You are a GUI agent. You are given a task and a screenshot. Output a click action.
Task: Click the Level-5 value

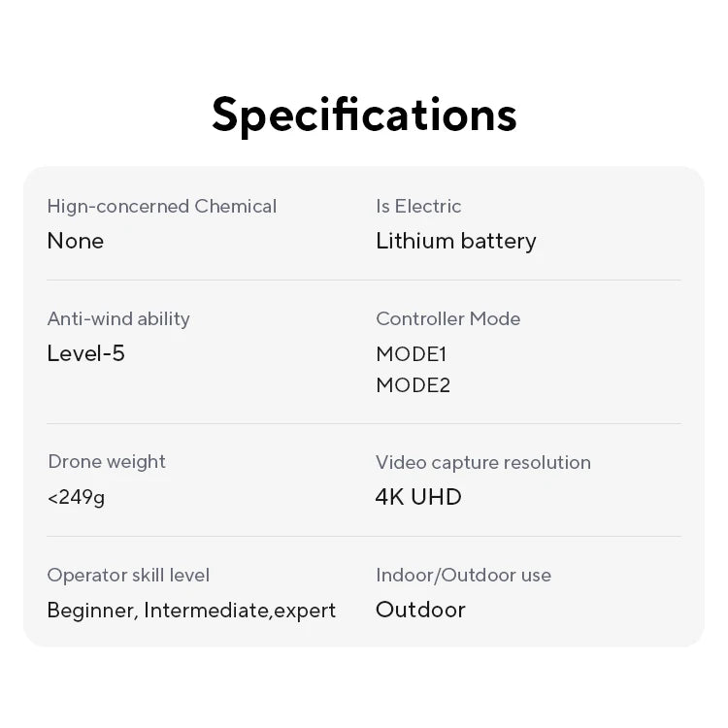pos(85,353)
